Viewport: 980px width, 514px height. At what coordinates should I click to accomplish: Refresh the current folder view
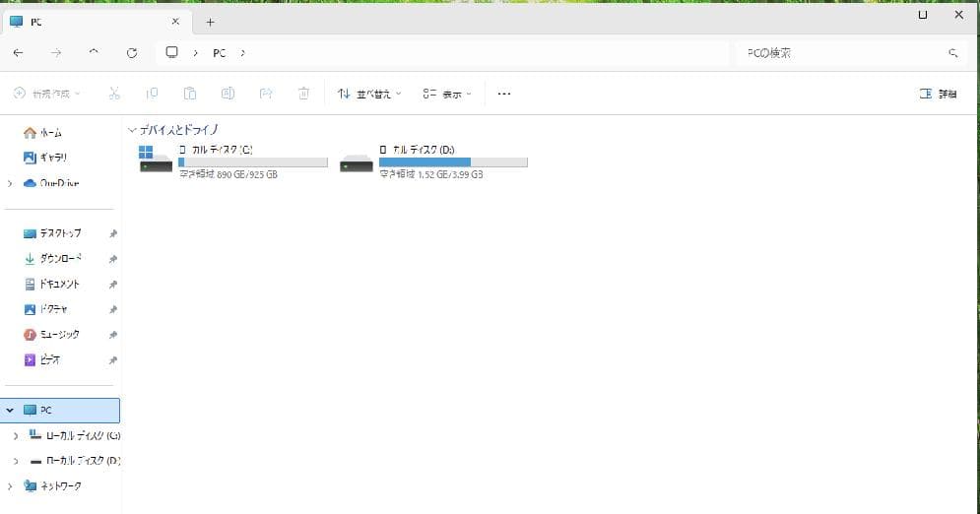(x=132, y=52)
